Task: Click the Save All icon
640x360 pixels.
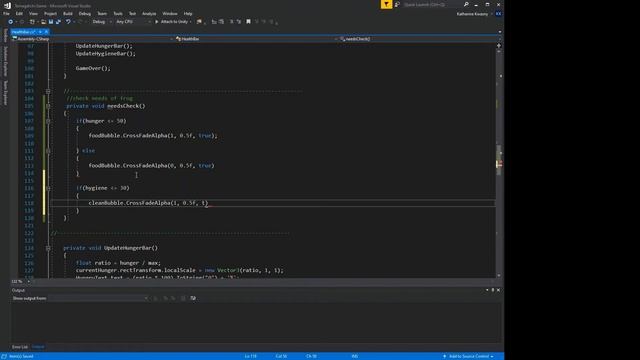Action: pyautogui.click(x=58, y=22)
